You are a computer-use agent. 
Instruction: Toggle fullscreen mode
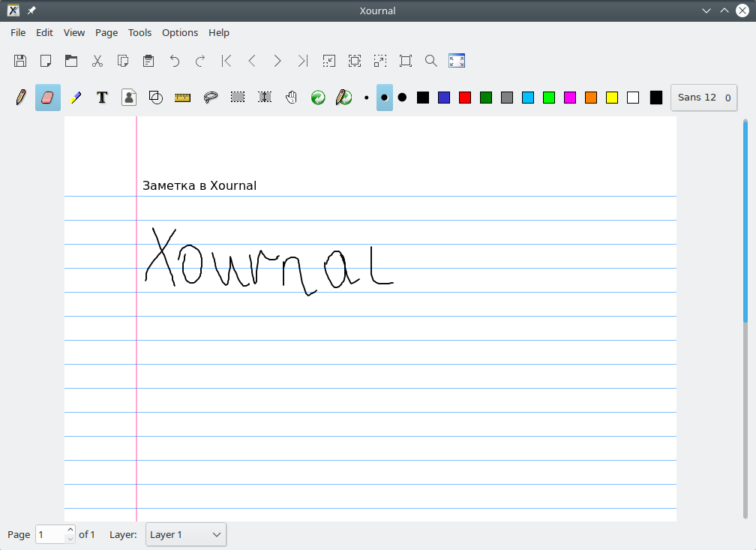(457, 61)
